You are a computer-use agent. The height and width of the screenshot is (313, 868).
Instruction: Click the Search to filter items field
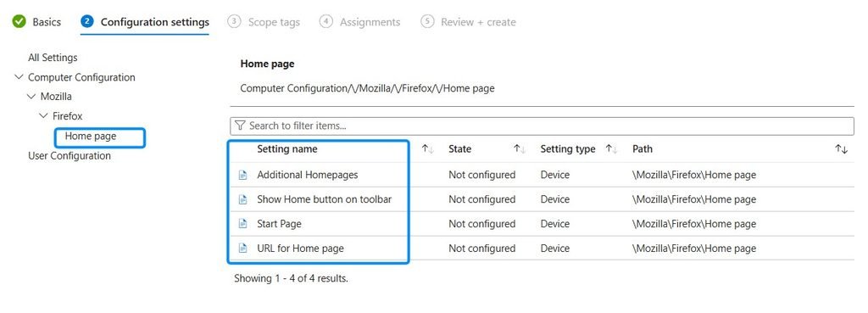point(542,126)
